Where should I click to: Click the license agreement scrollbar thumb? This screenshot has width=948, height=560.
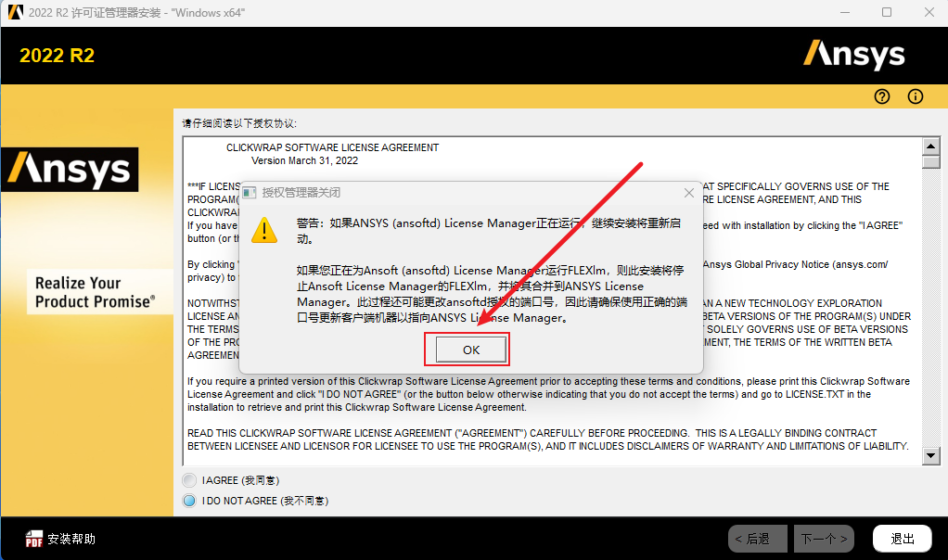pos(931,162)
